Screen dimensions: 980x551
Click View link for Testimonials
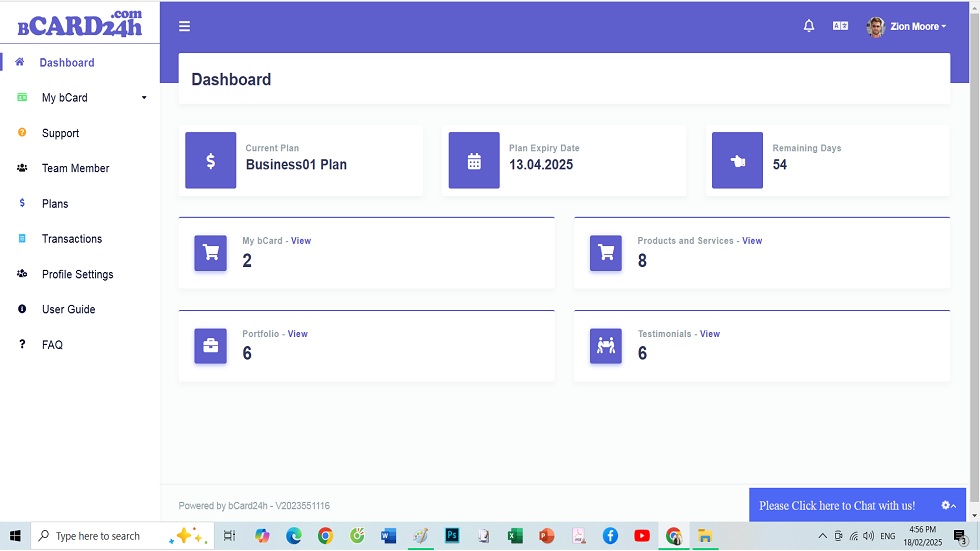[x=710, y=334]
